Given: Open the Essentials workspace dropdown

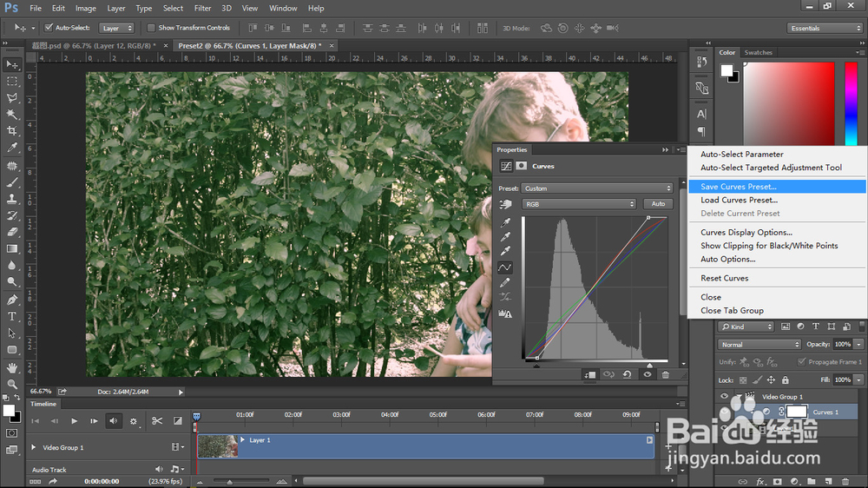Looking at the screenshot, I should [825, 28].
